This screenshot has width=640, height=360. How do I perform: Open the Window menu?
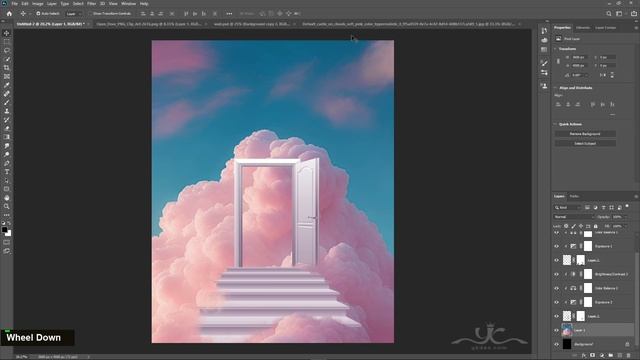point(129,4)
